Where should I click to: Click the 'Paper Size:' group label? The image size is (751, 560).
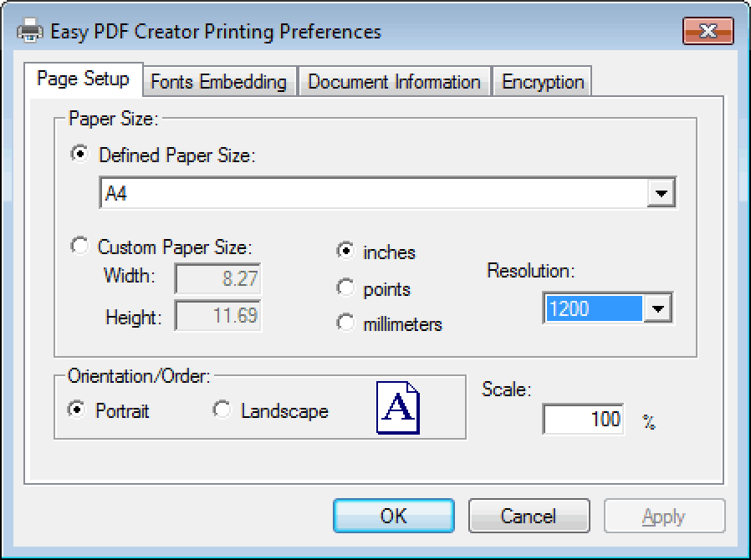pyautogui.click(x=114, y=119)
